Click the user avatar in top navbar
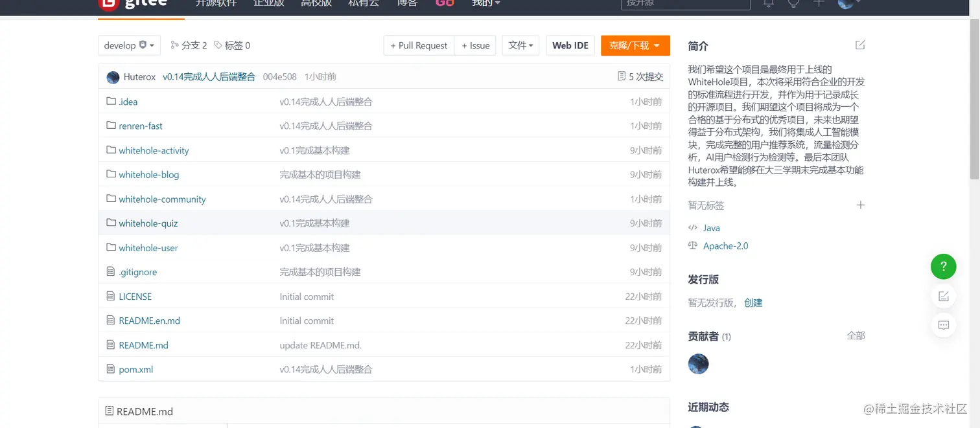This screenshot has height=428, width=980. (845, 3)
